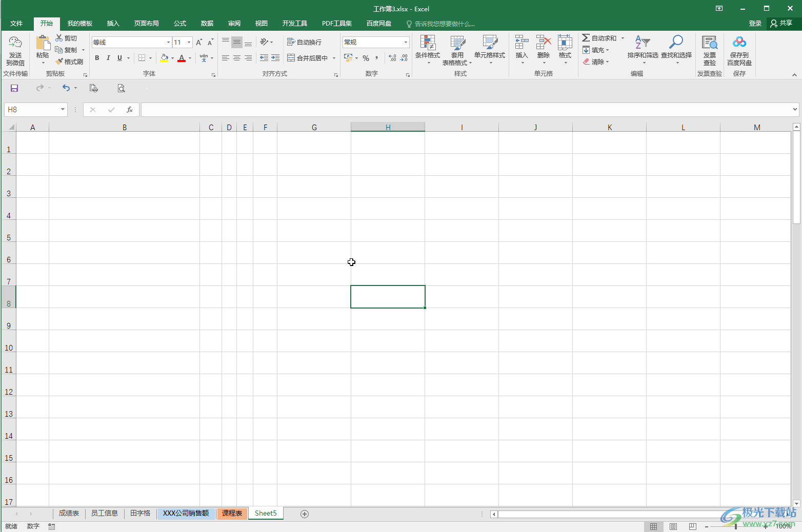Screen dimensions: 802x532
Task: Click the AutoSum button
Action: (599, 38)
